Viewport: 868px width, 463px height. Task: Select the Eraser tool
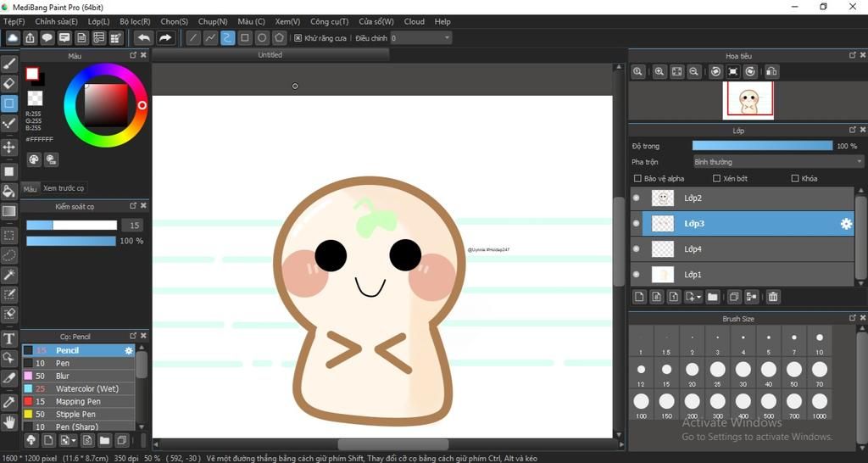pyautogui.click(x=8, y=84)
